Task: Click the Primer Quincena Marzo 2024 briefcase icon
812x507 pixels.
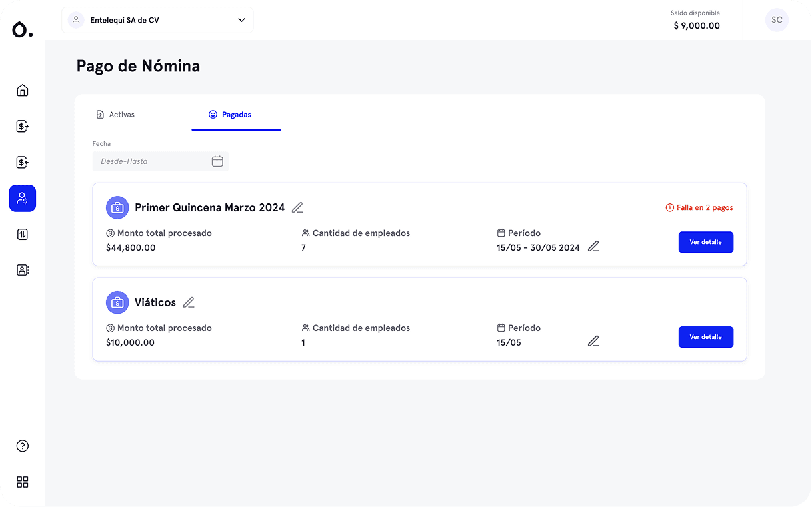Action: point(117,207)
